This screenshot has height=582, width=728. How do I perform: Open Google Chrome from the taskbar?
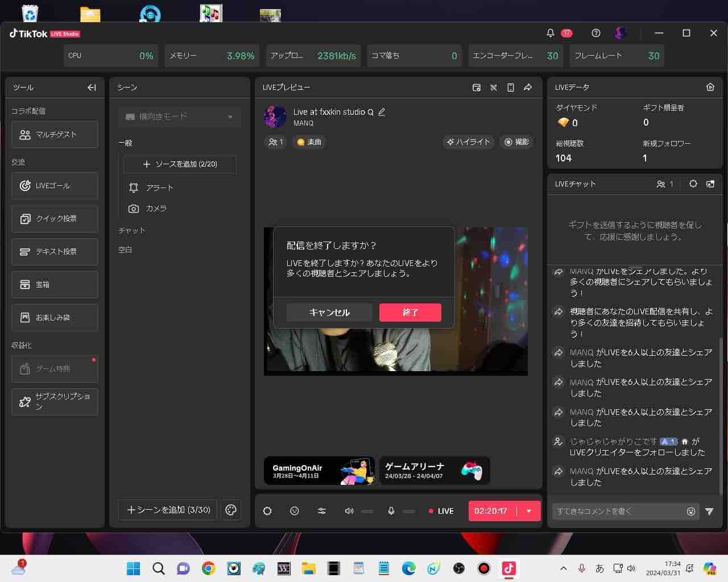(209, 568)
